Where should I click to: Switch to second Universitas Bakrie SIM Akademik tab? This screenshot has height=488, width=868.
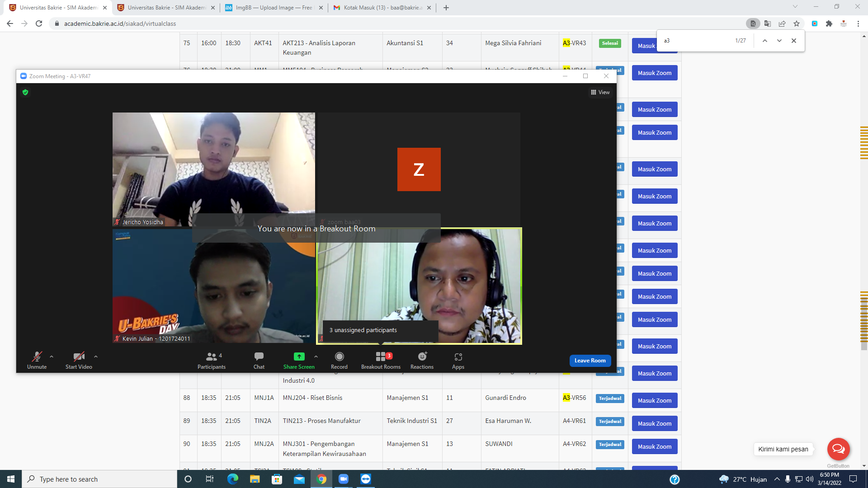coord(167,8)
